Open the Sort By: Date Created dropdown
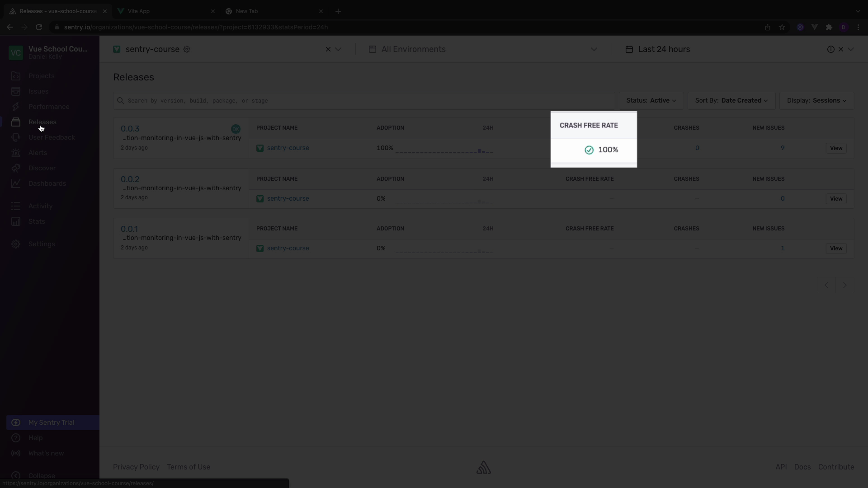 point(731,101)
